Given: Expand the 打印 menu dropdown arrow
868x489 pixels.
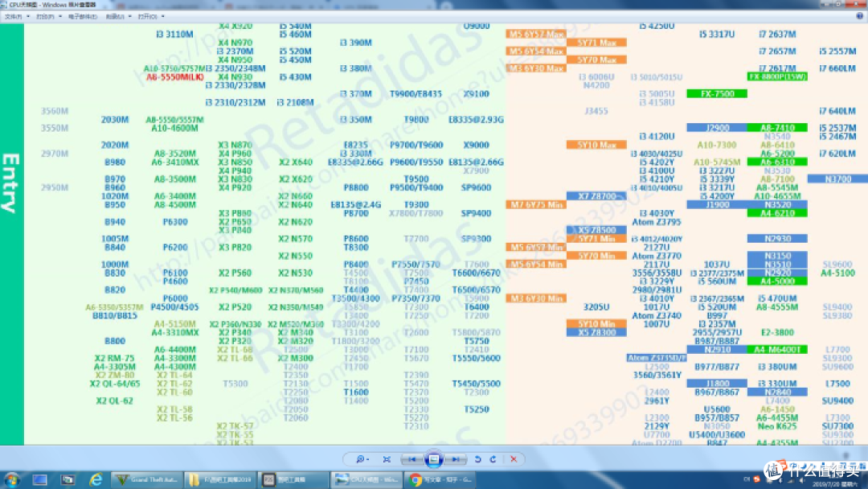Looking at the screenshot, I should pos(59,17).
